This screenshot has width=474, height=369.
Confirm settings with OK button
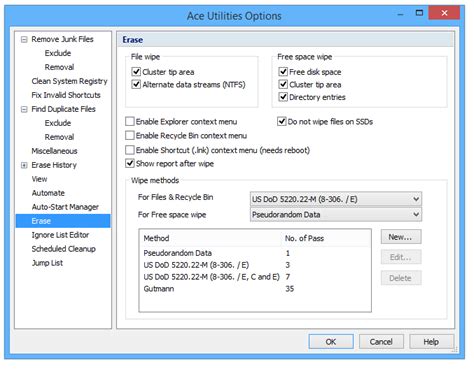pos(331,342)
